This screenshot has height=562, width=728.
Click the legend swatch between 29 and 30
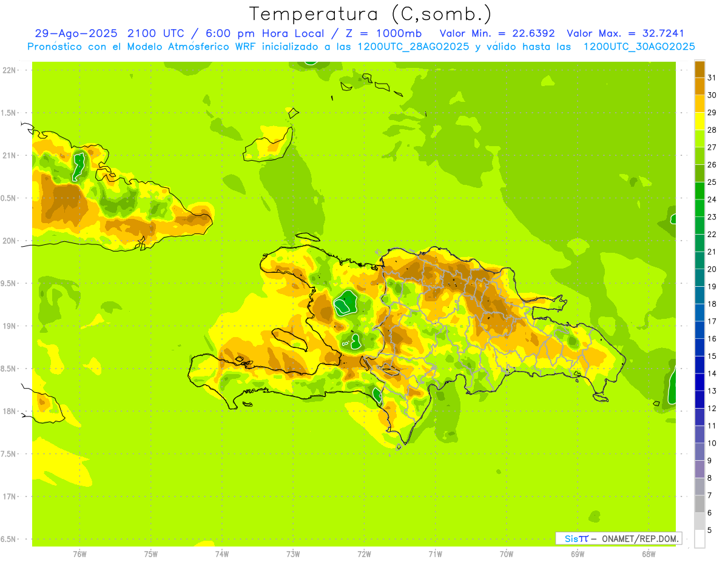[699, 104]
